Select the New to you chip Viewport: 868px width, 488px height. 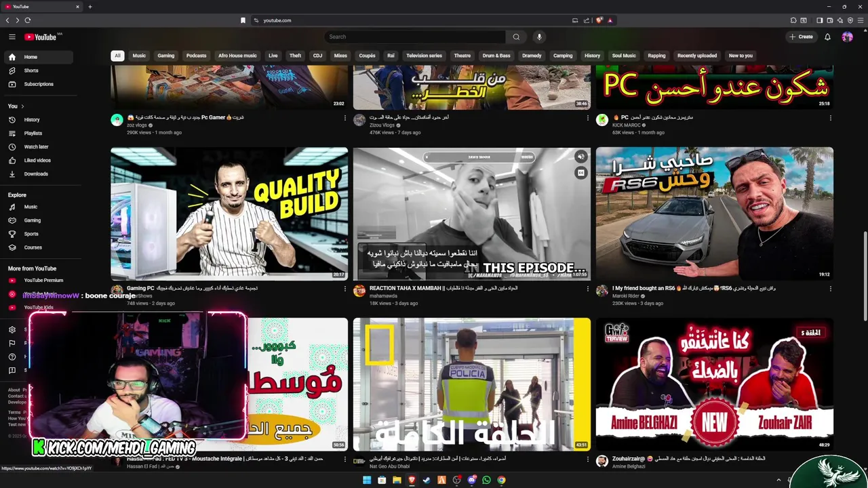click(741, 56)
